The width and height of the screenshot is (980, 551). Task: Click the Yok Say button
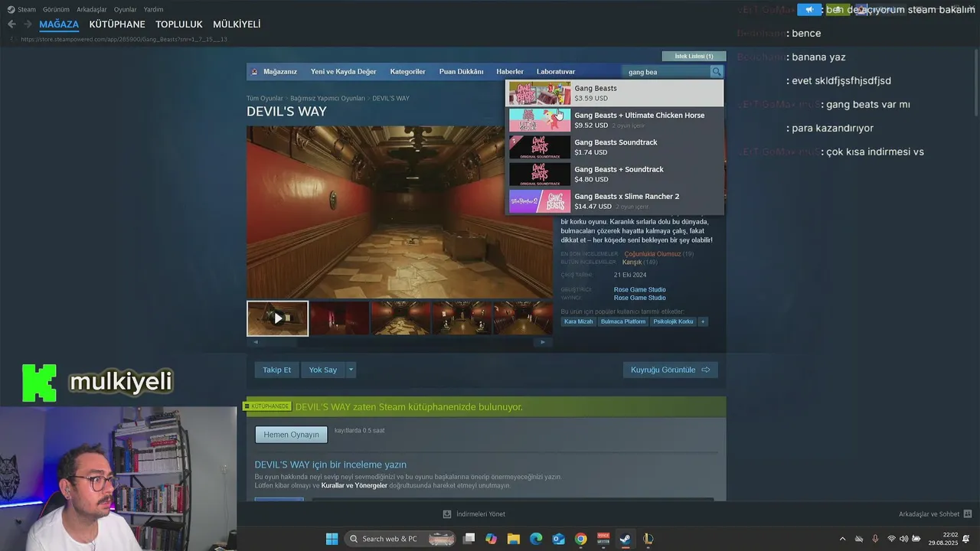323,370
